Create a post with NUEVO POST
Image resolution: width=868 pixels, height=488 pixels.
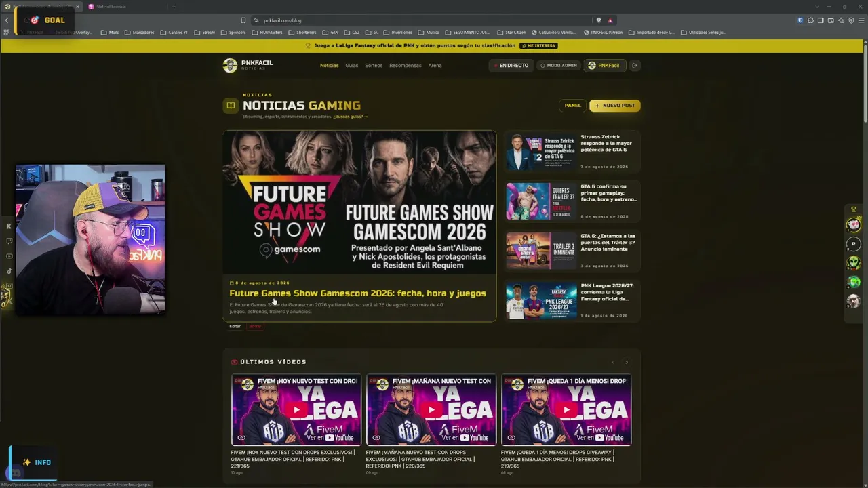coord(615,106)
